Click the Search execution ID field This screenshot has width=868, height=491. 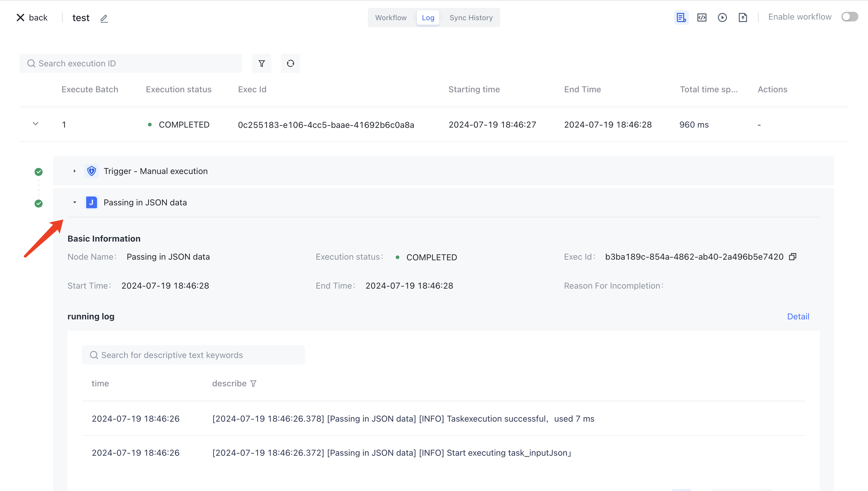[x=135, y=63]
